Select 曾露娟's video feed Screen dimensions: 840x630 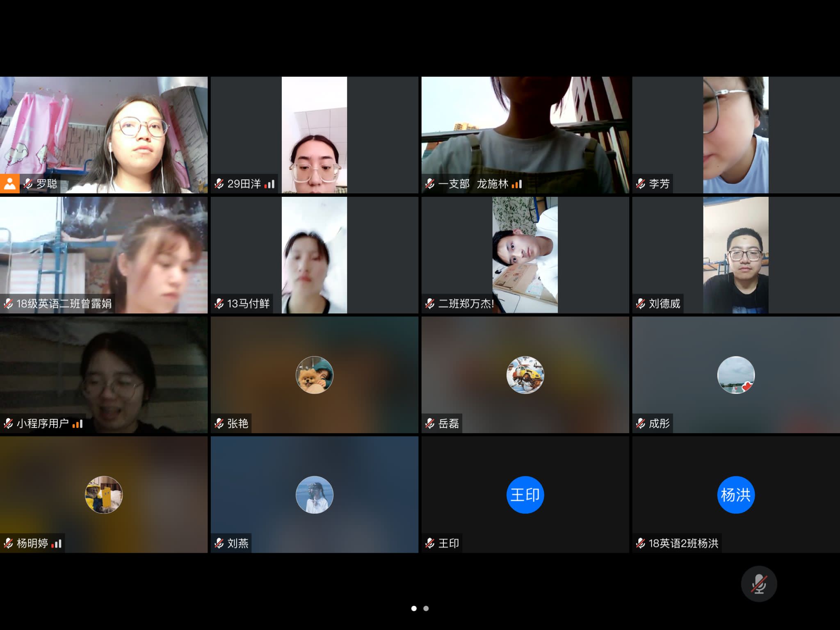coord(104,255)
